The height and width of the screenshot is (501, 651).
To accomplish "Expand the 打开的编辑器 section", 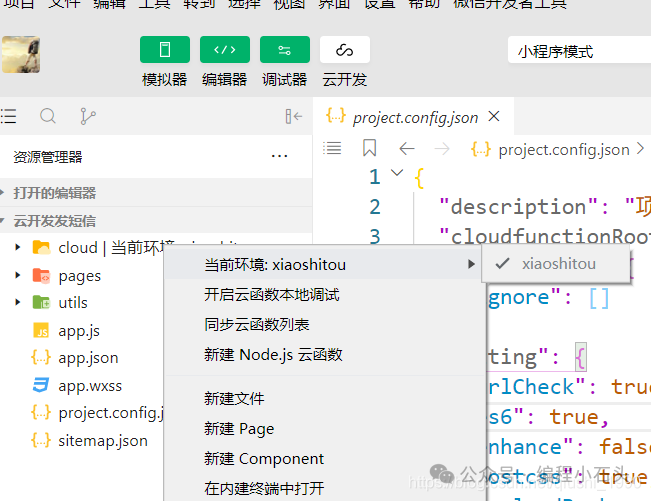I will (x=156, y=193).
